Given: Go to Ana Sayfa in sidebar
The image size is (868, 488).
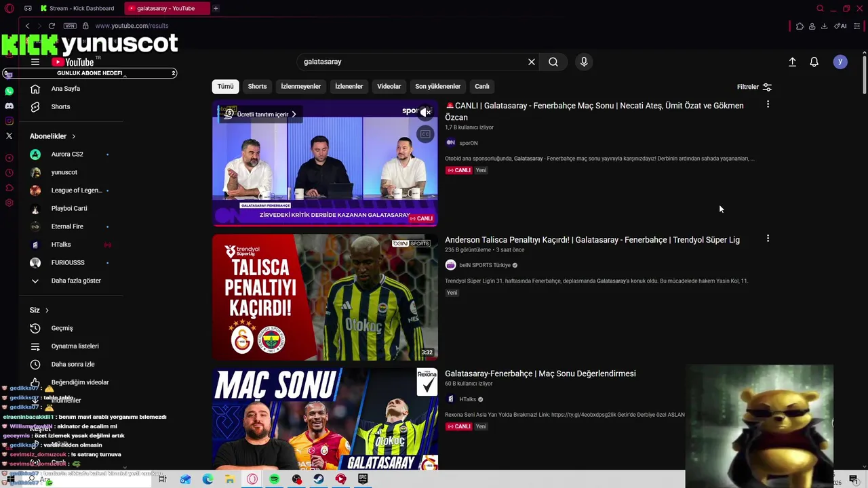Looking at the screenshot, I should [x=66, y=89].
